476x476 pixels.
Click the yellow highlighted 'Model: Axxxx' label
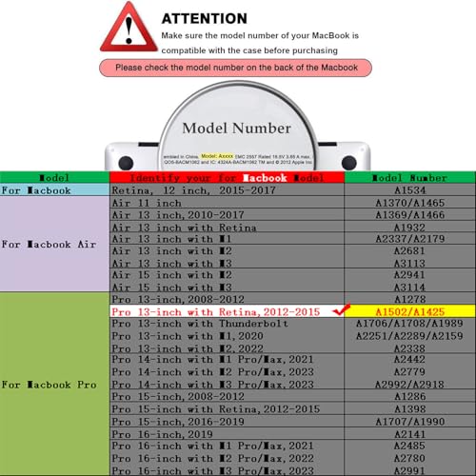point(217,156)
